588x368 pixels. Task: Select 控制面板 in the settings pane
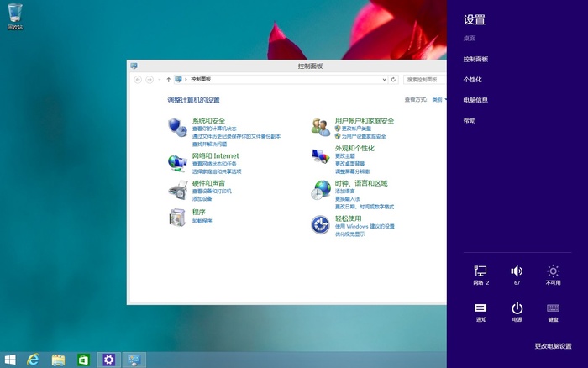click(475, 59)
